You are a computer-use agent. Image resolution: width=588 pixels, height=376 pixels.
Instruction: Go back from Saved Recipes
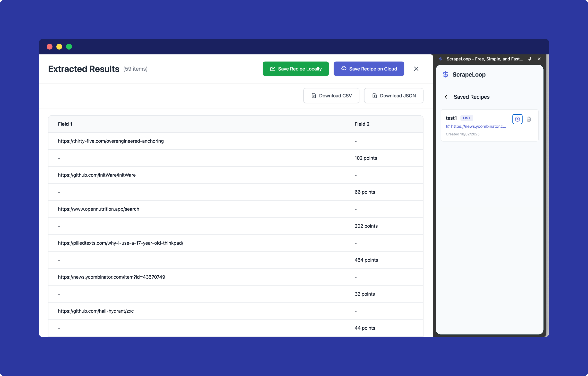pyautogui.click(x=446, y=97)
